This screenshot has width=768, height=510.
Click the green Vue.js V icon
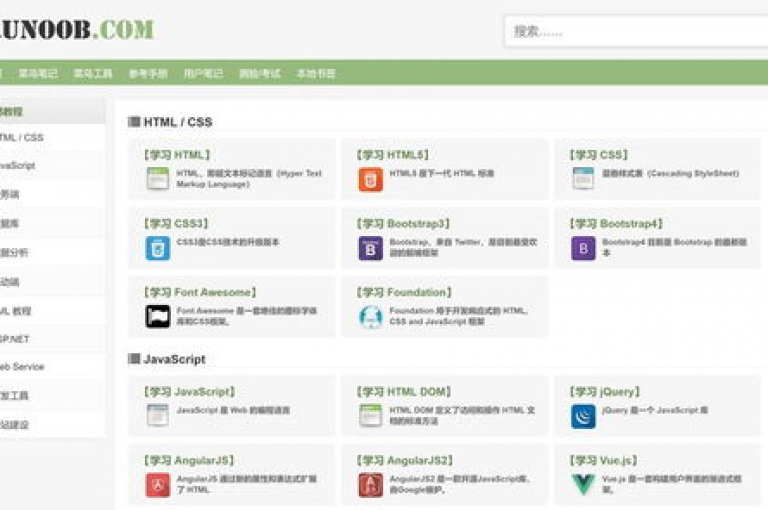(583, 485)
